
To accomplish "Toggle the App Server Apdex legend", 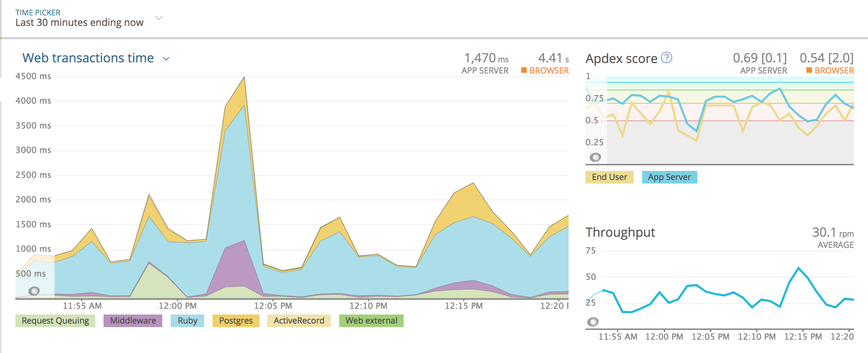I will point(670,177).
